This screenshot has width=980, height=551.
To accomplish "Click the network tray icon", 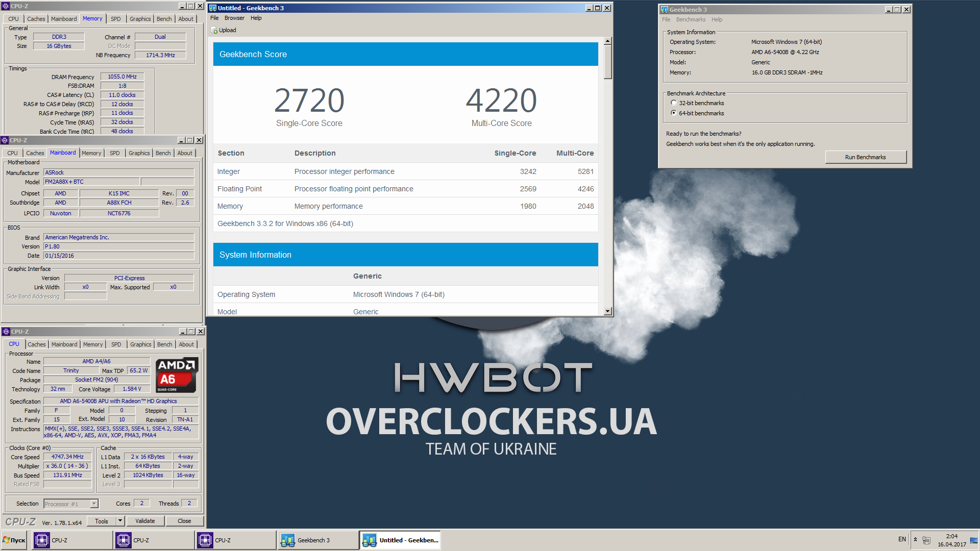I will pos(926,540).
